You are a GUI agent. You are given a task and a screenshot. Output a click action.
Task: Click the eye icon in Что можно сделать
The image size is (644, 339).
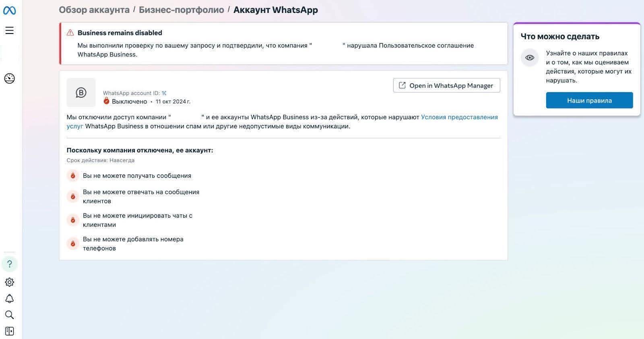tap(530, 58)
